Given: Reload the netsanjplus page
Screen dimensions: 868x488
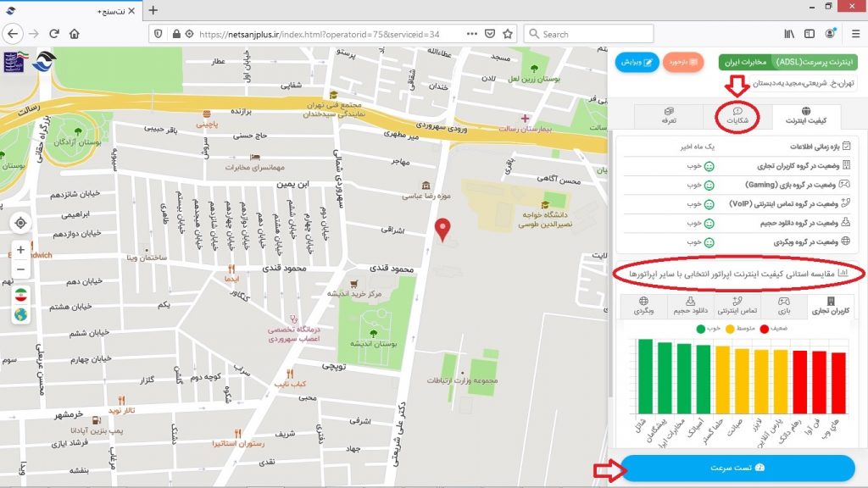Looking at the screenshot, I should (x=54, y=34).
